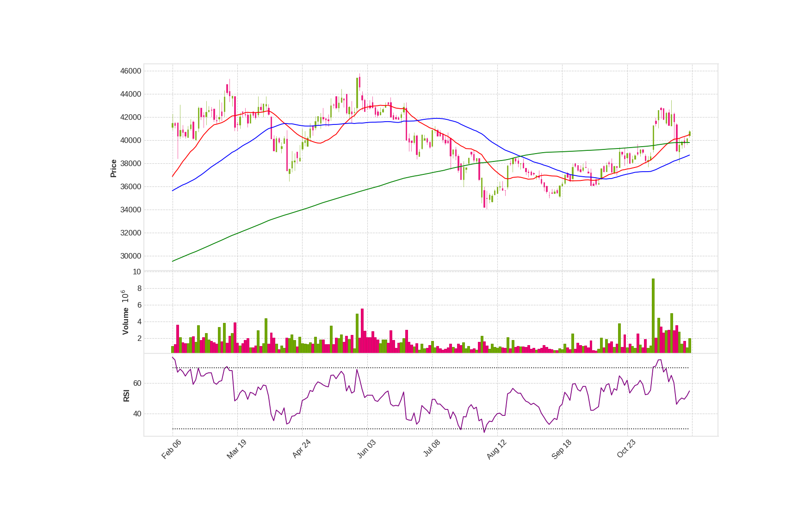798x532 pixels.
Task: Click the Jun 03 date label
Action: coord(367,449)
